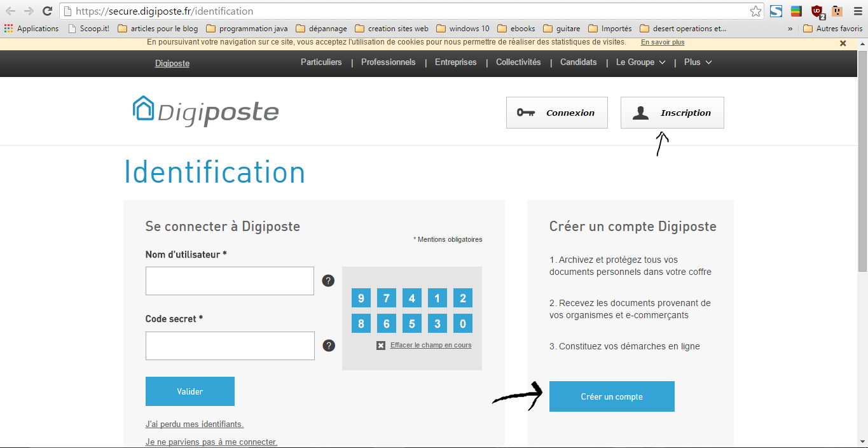Focus the 'Nom d'utilisateur' field
Image resolution: width=868 pixels, height=448 pixels.
(230, 281)
